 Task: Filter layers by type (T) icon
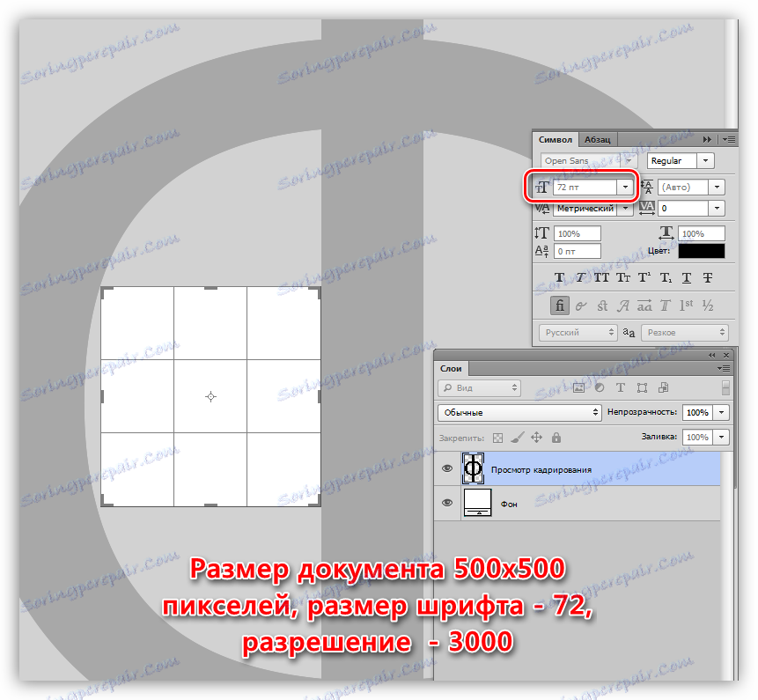tap(621, 387)
